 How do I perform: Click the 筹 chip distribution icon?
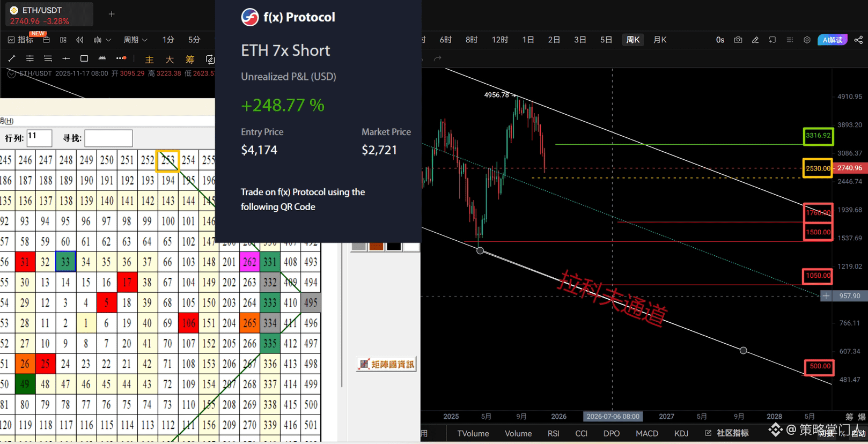pyautogui.click(x=190, y=60)
